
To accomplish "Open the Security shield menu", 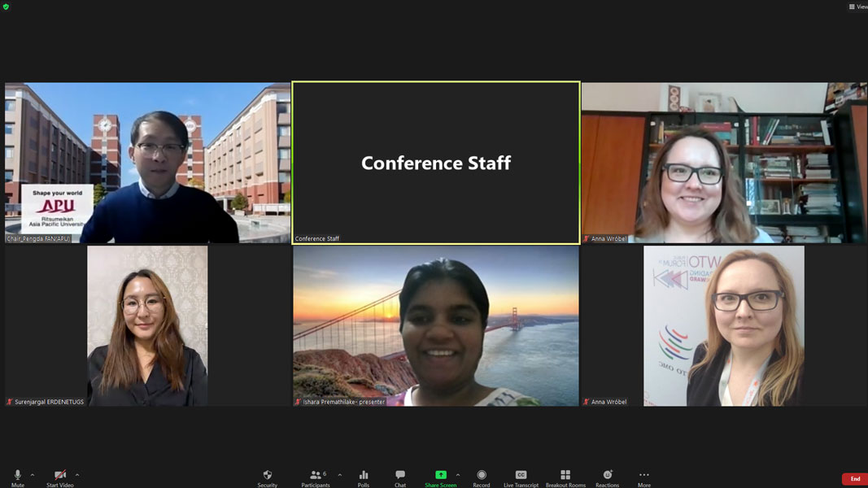I will [267, 476].
